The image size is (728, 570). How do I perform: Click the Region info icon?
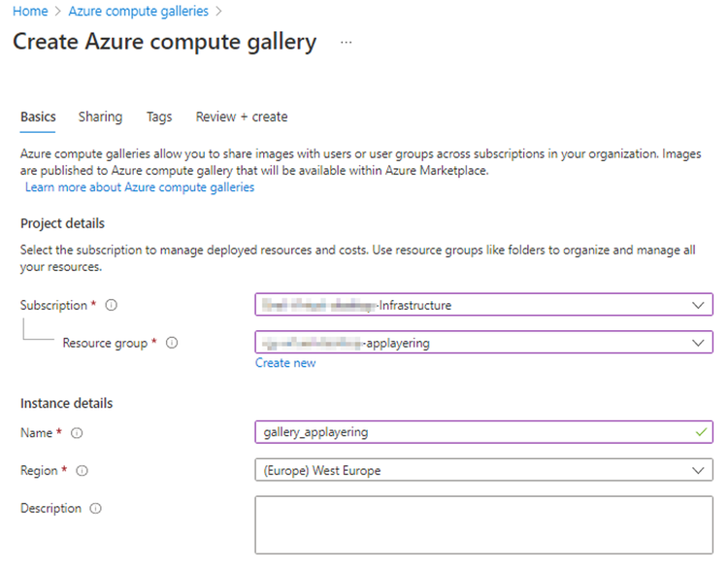pyautogui.click(x=82, y=471)
